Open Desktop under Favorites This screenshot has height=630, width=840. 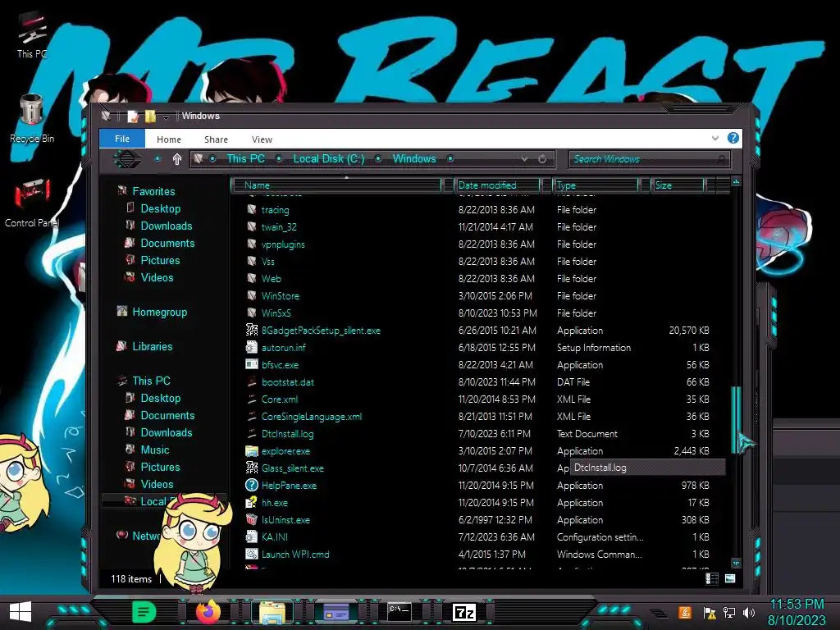160,208
